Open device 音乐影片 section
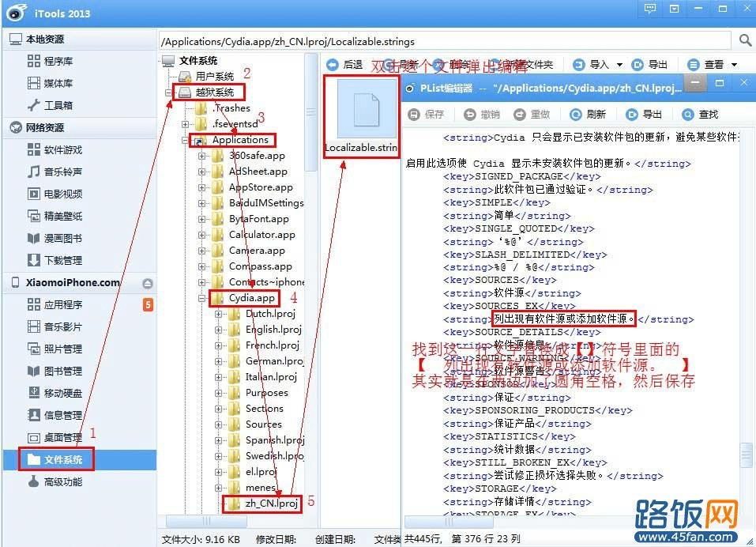The image size is (756, 547). [55, 326]
